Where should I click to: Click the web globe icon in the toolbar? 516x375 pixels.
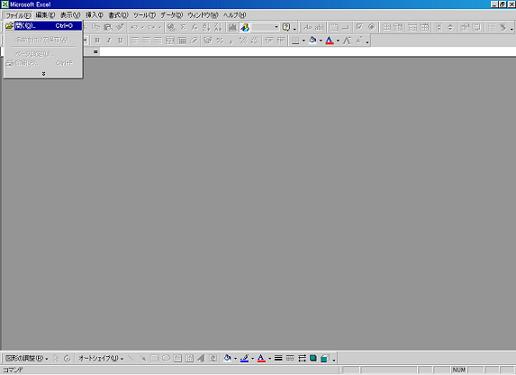click(x=245, y=27)
